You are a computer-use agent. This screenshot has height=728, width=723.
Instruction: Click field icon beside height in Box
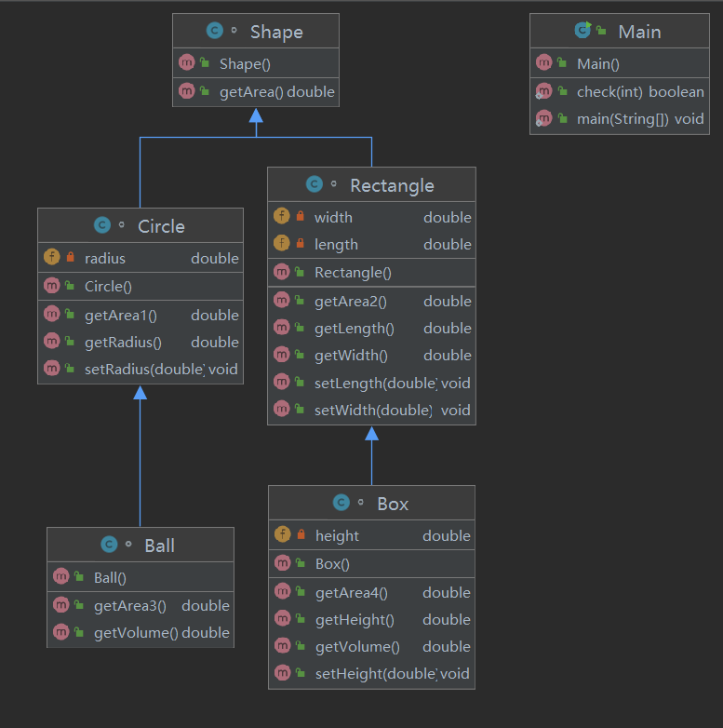(283, 534)
